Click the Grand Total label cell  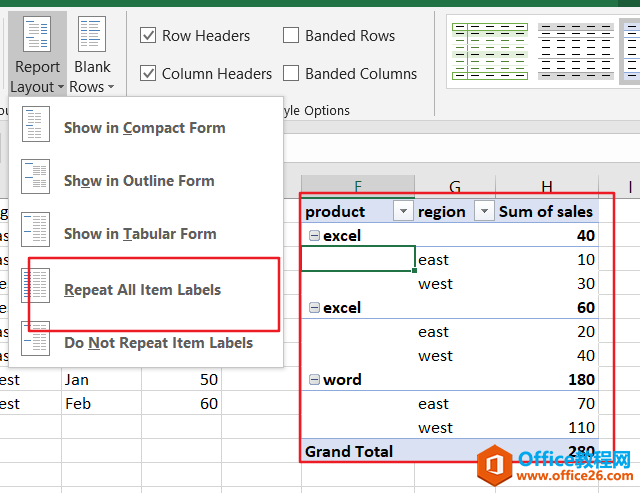tap(358, 451)
